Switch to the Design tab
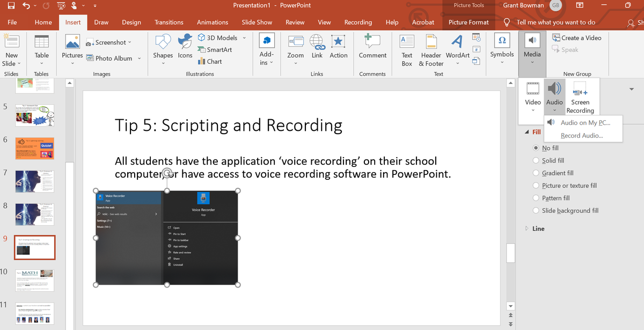 click(x=131, y=23)
